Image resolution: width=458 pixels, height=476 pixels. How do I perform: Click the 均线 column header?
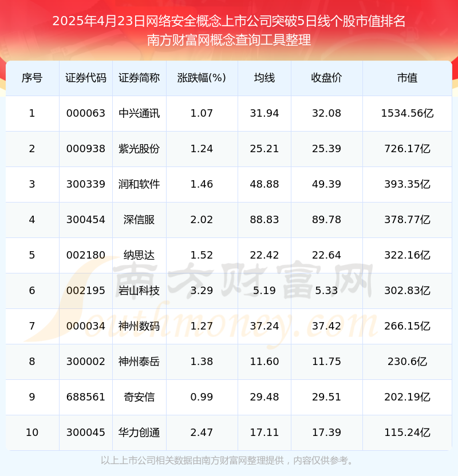[264, 78]
